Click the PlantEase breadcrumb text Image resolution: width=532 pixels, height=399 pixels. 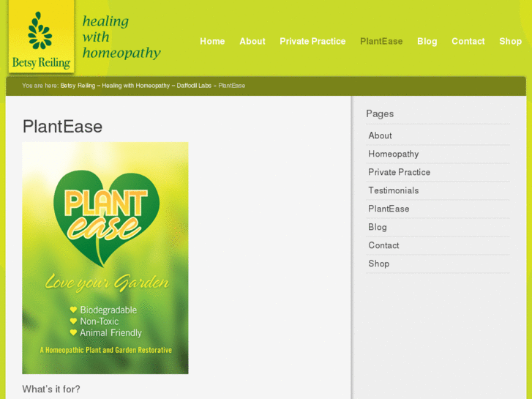232,86
